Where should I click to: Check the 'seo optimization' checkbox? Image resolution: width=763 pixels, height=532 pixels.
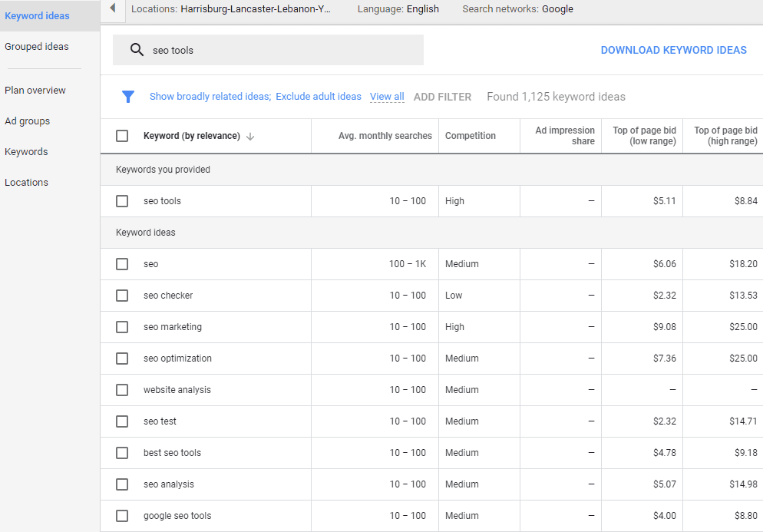122,359
